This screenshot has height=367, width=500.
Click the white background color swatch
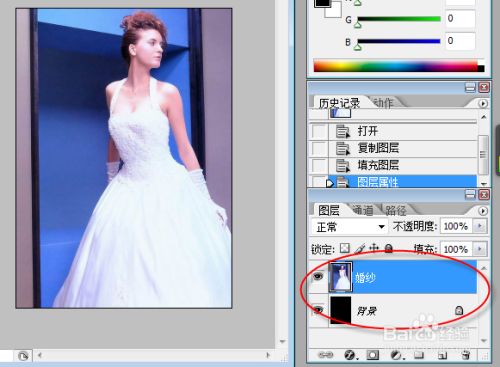coord(335,11)
